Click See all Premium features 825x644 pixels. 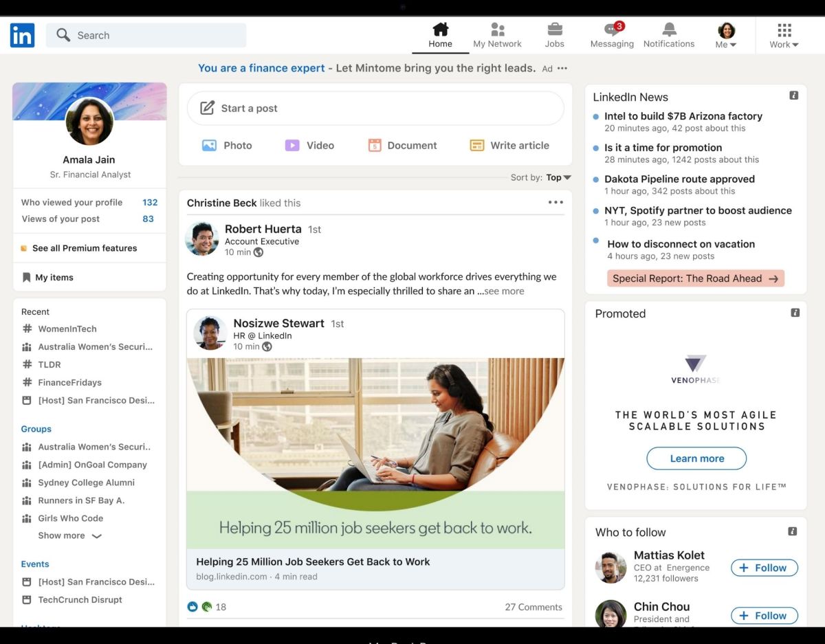coord(85,248)
